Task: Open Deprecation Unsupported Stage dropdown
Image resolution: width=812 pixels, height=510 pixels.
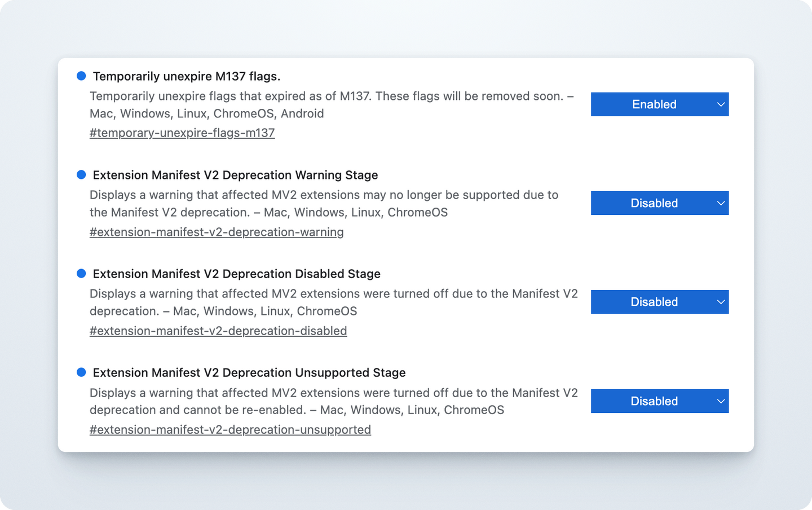Action: (x=660, y=401)
